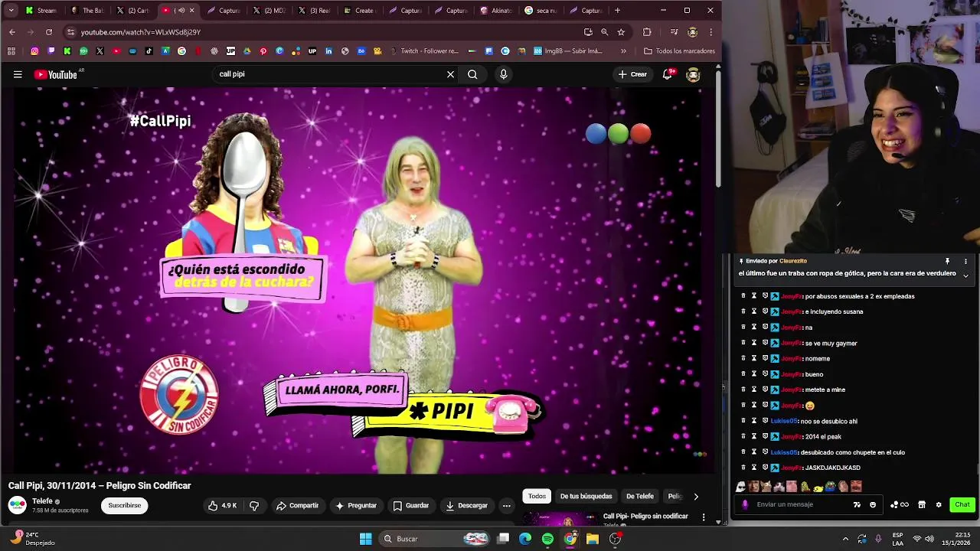
Task: Switch to the Akinator tab
Action: [x=497, y=11]
